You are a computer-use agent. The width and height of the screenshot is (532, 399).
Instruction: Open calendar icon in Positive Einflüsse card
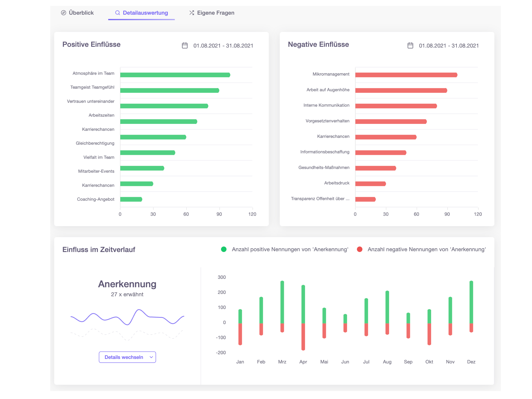point(185,45)
